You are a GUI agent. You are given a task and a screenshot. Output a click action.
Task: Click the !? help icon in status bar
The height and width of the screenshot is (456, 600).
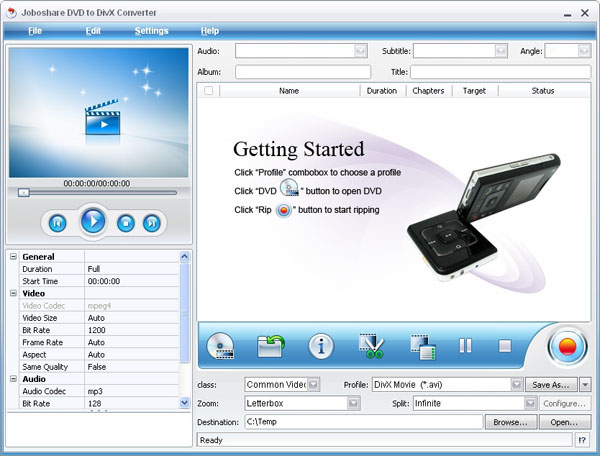(582, 440)
